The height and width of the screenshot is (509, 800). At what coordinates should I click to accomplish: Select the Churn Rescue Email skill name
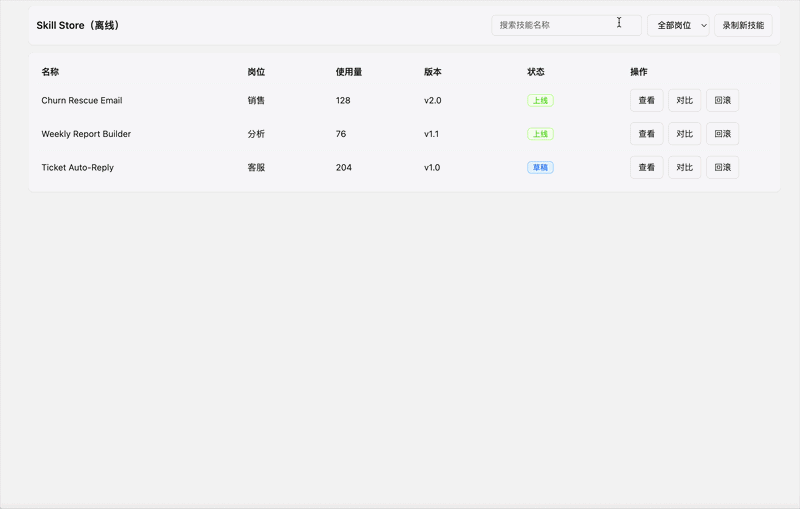click(x=82, y=101)
